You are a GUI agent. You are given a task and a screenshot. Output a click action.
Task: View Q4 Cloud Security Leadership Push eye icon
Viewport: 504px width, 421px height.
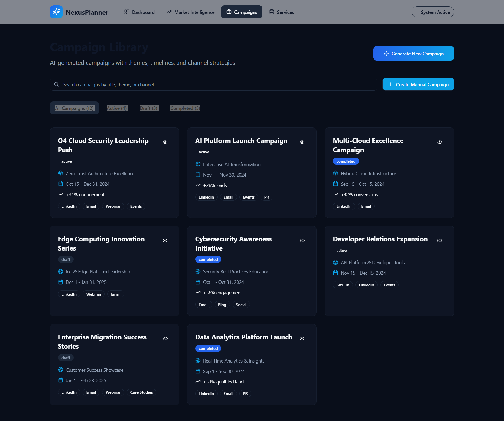tap(165, 142)
